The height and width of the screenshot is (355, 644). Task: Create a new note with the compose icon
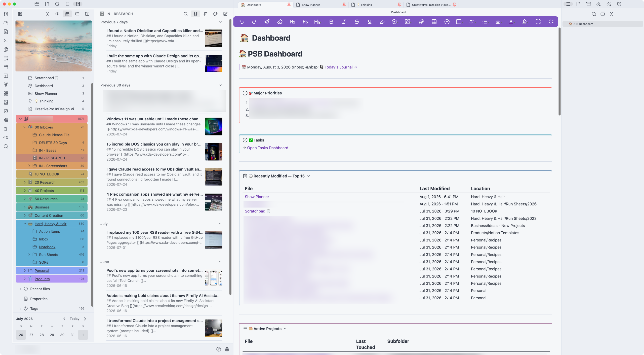[x=225, y=14]
